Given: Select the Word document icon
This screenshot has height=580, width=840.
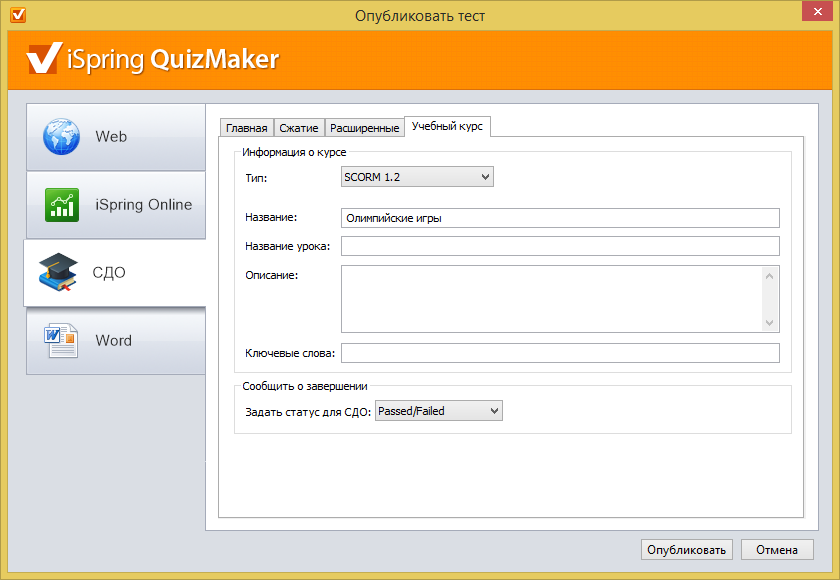Looking at the screenshot, I should (61, 340).
